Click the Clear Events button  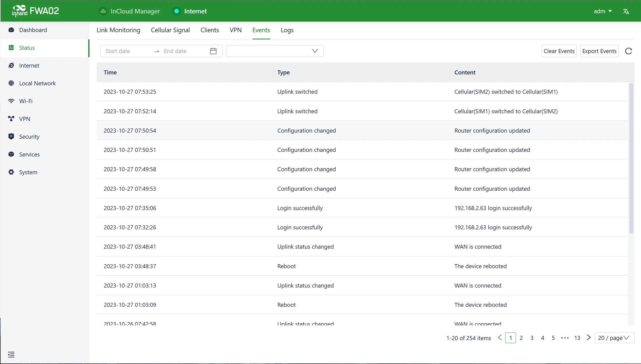[x=559, y=51]
